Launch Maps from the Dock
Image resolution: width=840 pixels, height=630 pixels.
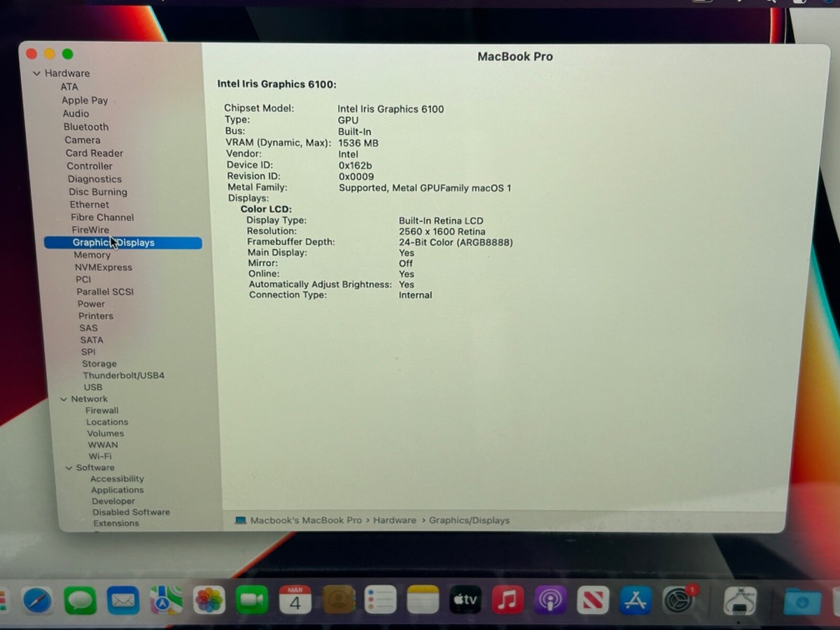click(166, 601)
